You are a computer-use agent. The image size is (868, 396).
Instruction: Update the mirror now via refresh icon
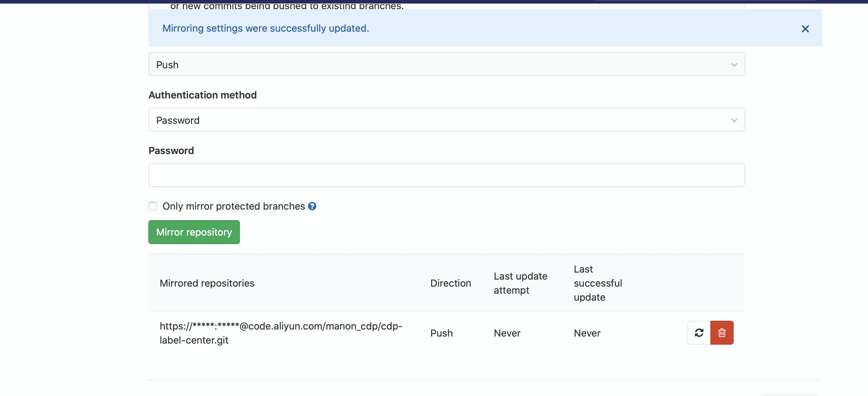pos(699,332)
